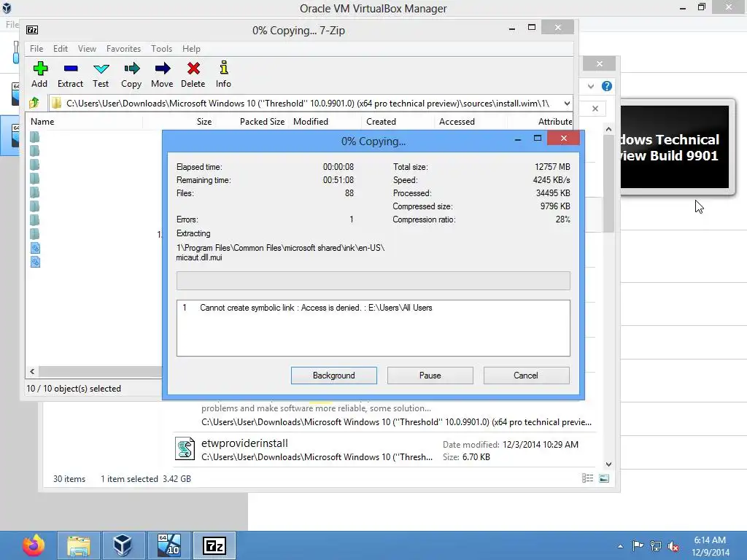Open the Help menu in 7-Zip
Viewport: 747px width, 560px height.
[x=191, y=49]
